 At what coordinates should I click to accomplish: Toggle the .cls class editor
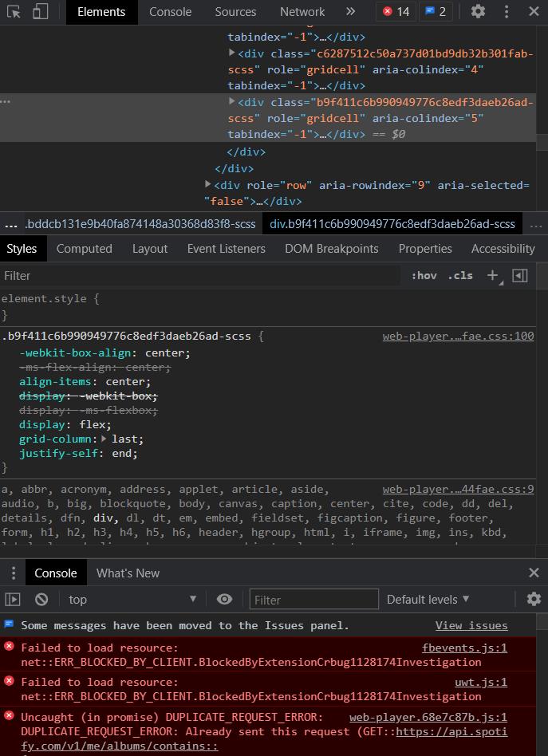click(460, 276)
